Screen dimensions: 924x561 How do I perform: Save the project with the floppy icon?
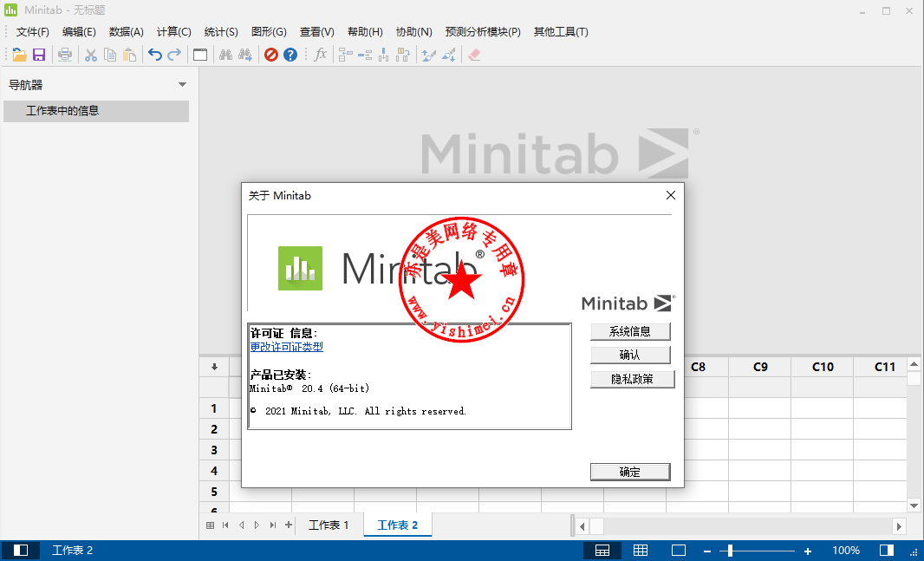39,55
